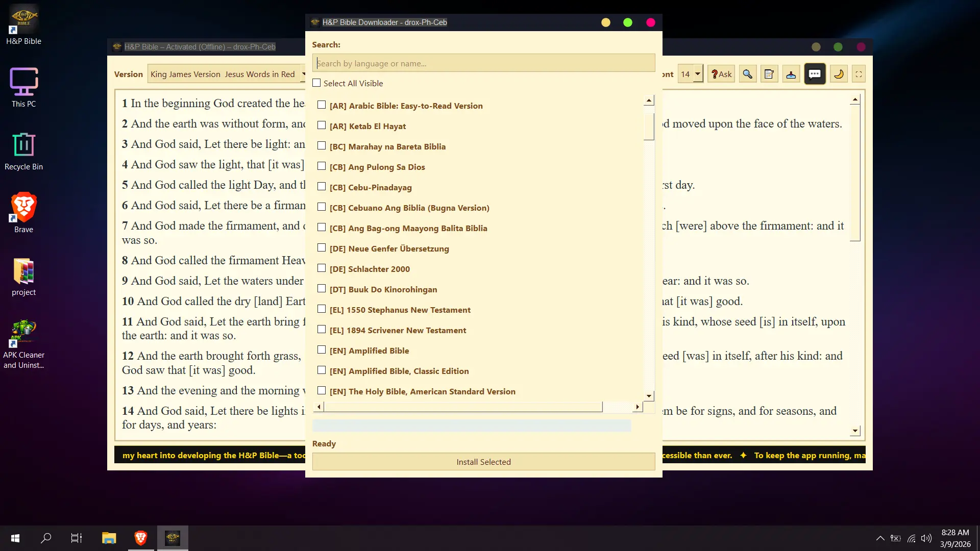Open the H&P Bible desktop shortcut
The height and width of the screenshot is (551, 980).
click(23, 26)
